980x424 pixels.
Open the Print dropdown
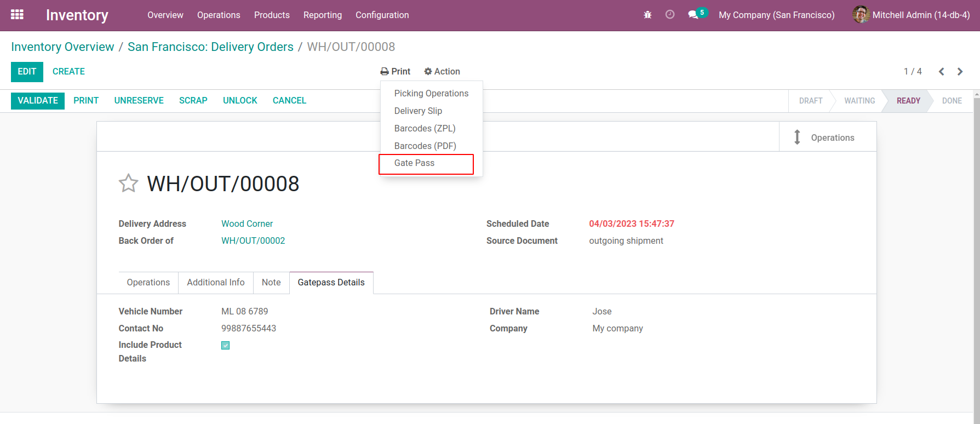(x=396, y=72)
